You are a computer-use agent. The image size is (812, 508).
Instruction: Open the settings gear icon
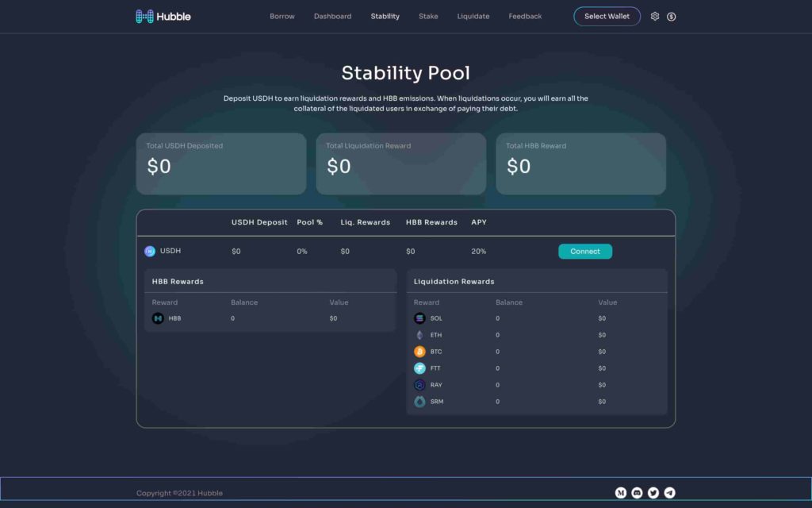(x=655, y=15)
